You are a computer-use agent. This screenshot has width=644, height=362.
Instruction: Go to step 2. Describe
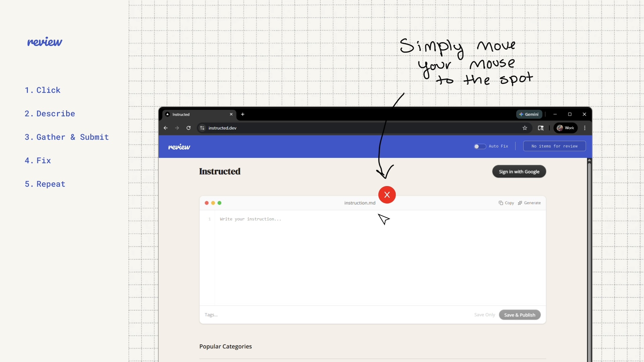click(50, 114)
